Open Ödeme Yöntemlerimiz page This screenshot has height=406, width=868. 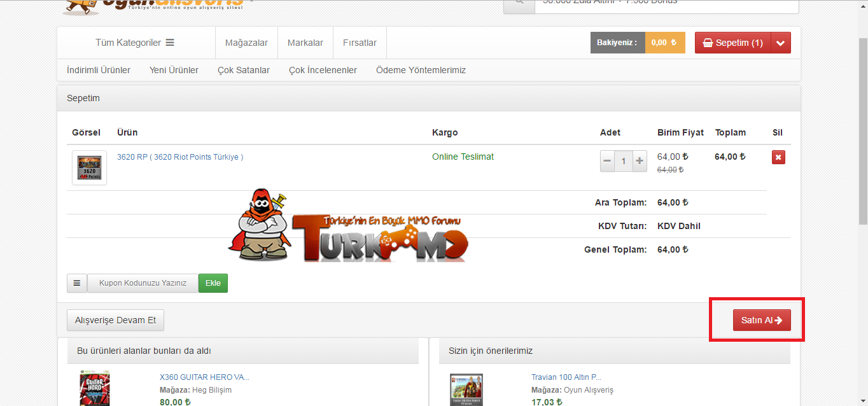pos(421,70)
